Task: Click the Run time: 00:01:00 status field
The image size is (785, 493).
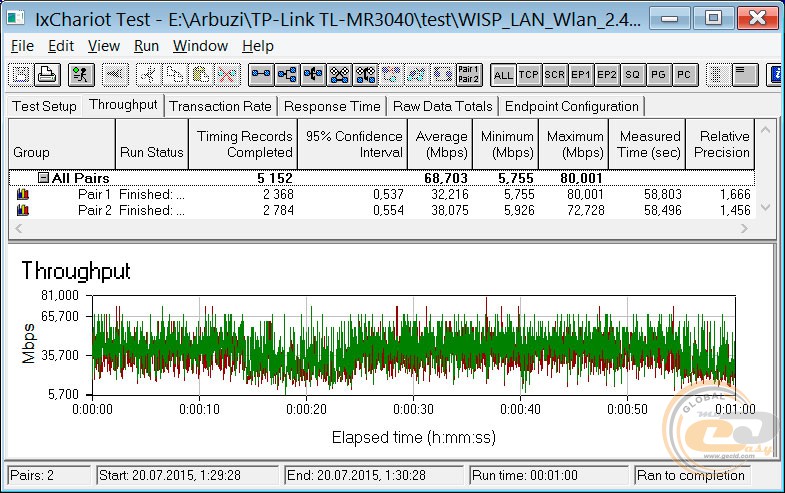Action: point(549,475)
